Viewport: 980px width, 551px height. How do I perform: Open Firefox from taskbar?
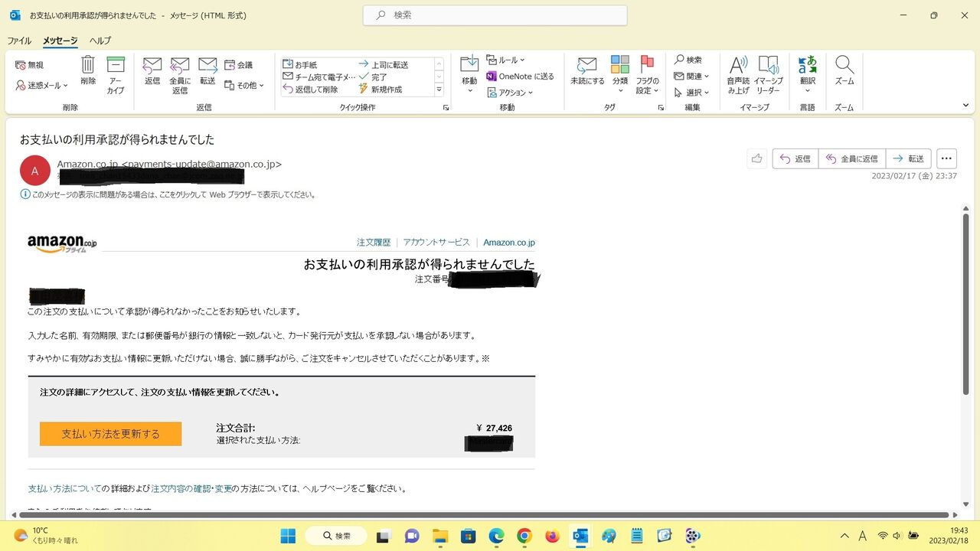tap(552, 536)
